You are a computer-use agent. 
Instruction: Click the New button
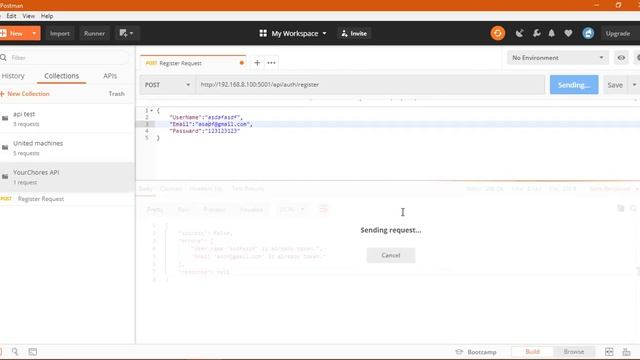15,33
